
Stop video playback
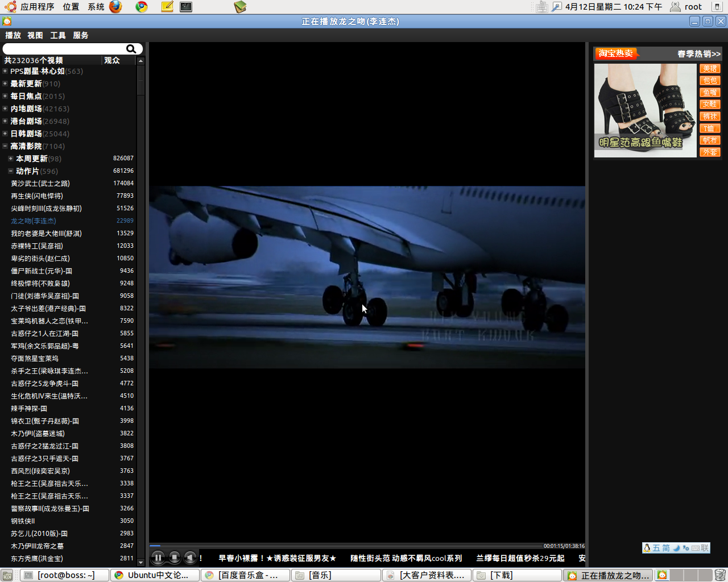(x=175, y=558)
